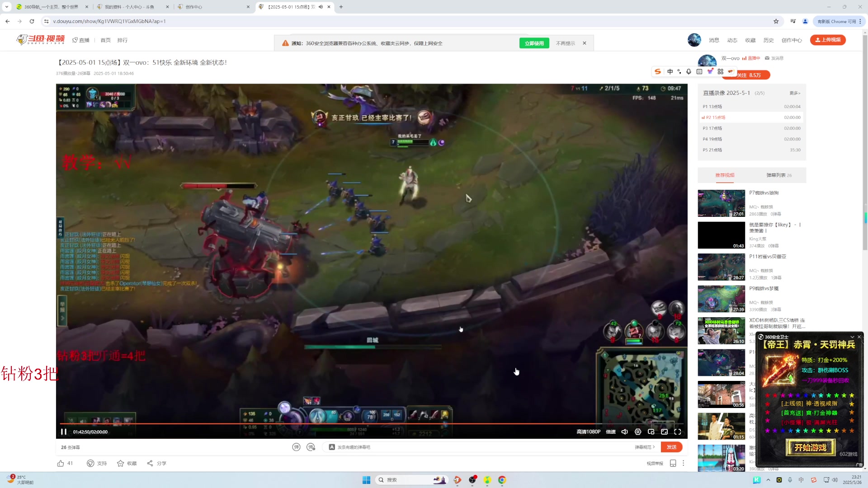Open 动态 feed in header

click(732, 40)
